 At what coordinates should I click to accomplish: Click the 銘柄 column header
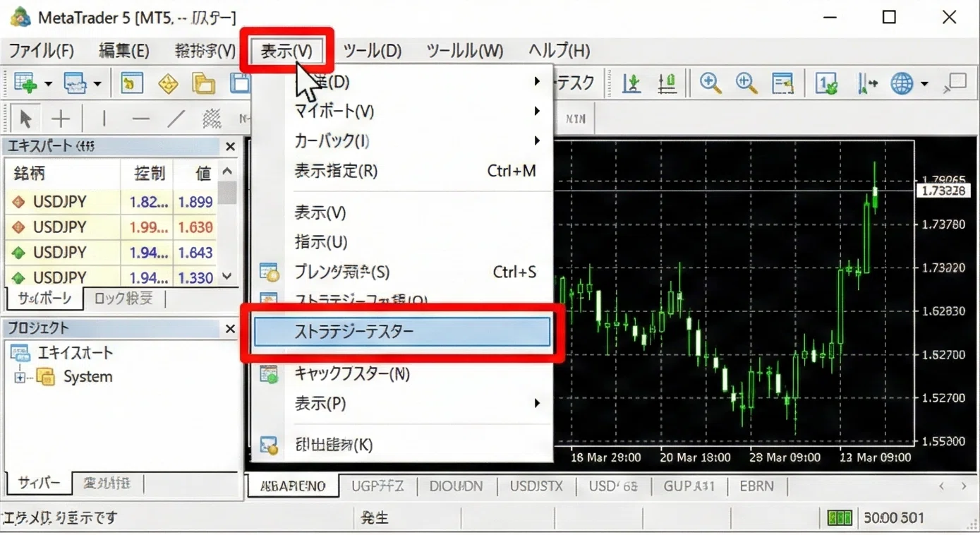point(62,173)
